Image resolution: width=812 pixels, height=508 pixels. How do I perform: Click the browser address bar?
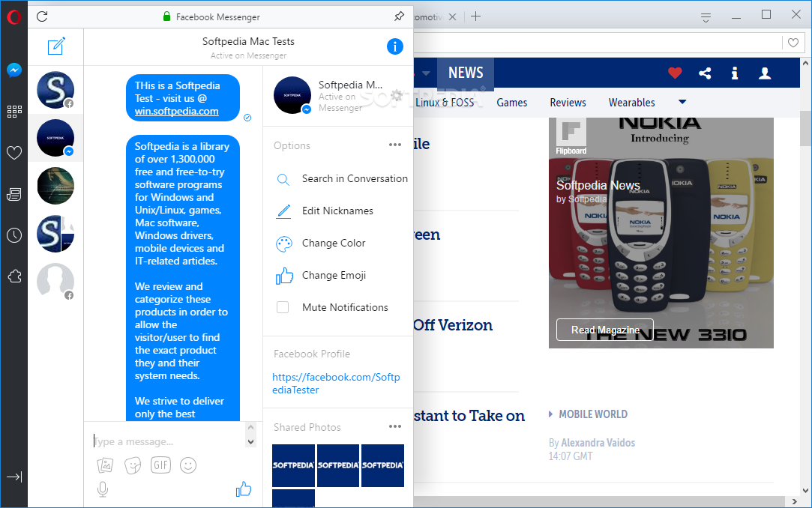click(x=597, y=43)
